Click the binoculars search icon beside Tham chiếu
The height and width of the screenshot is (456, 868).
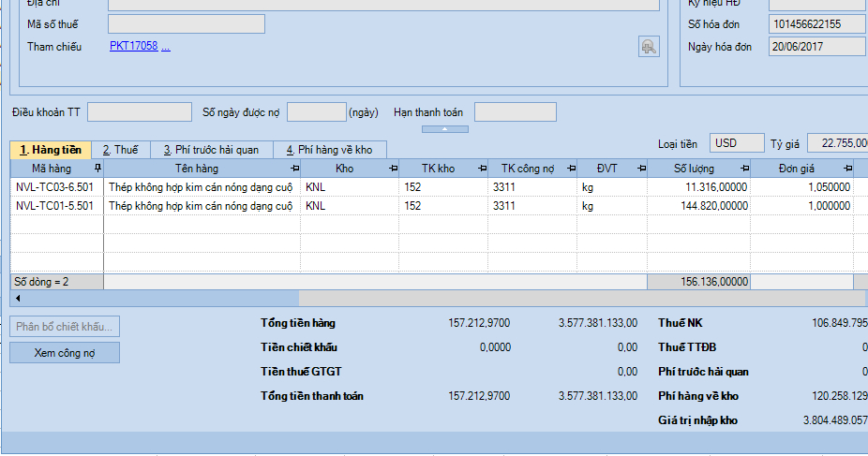(x=649, y=46)
